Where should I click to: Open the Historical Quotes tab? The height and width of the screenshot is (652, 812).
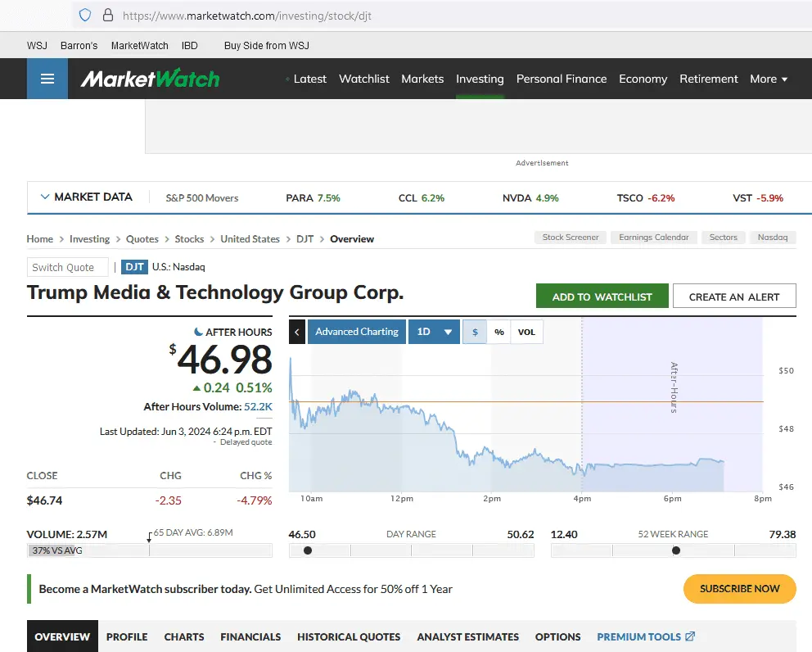[x=349, y=636]
